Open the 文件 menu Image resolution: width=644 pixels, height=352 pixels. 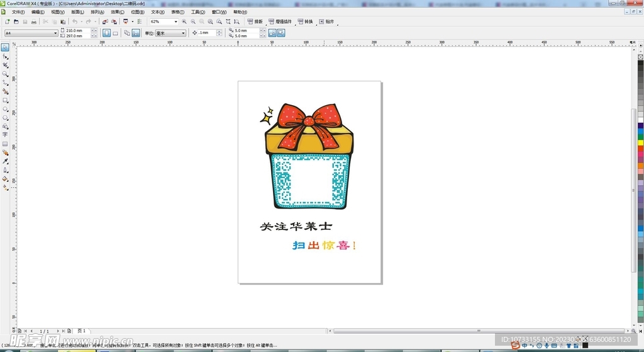18,12
